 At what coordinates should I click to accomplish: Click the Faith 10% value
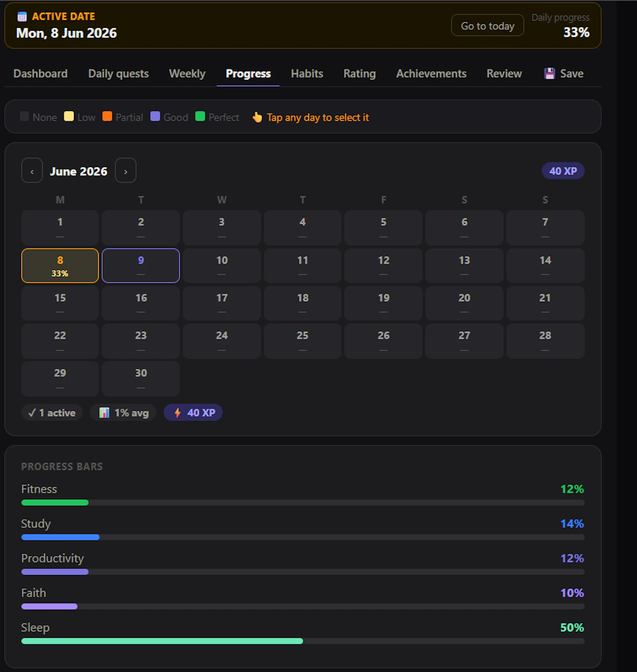572,593
